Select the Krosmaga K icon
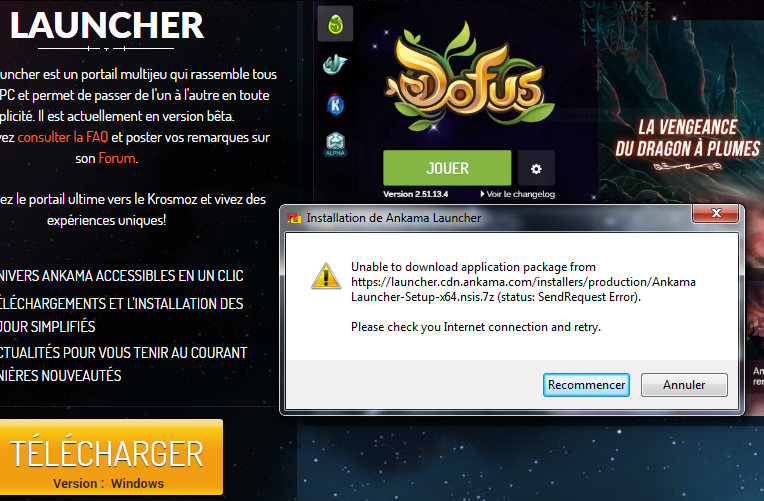 (x=335, y=105)
